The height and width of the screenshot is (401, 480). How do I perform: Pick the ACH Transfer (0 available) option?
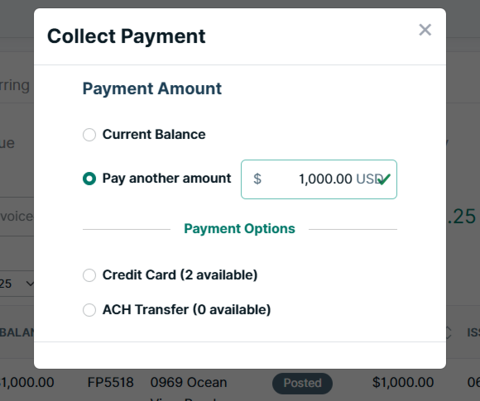coord(89,310)
